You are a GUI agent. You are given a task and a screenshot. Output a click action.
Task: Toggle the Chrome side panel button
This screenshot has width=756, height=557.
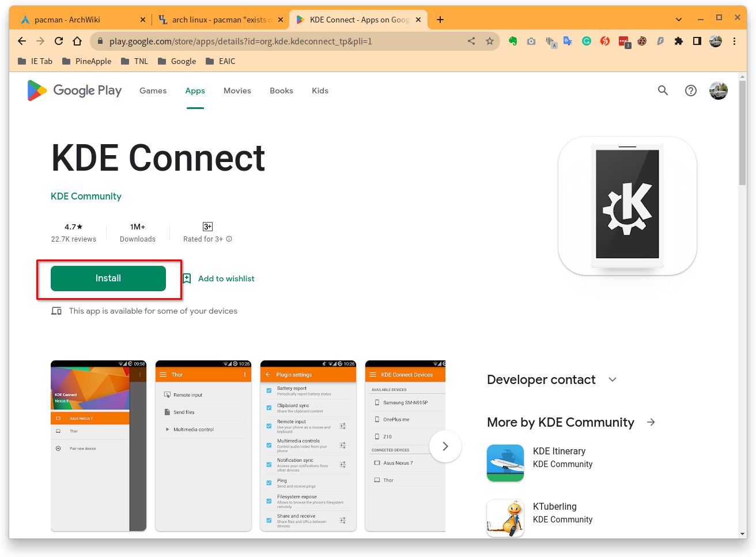(697, 41)
